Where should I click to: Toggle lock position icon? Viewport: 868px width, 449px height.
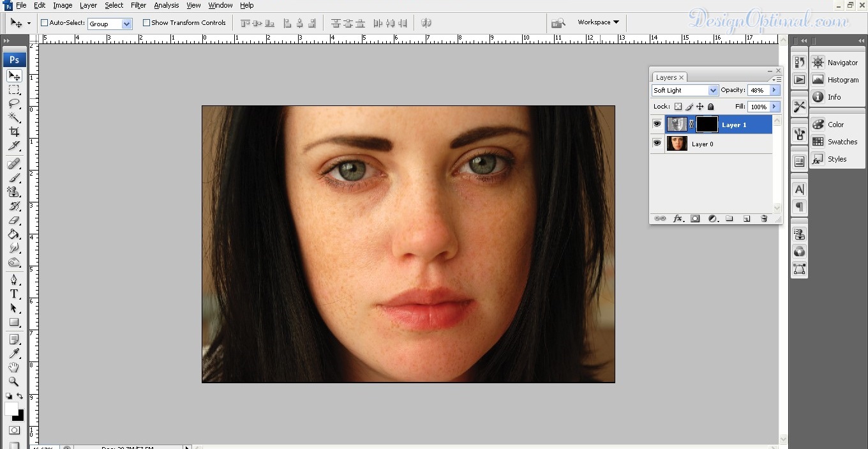tap(700, 107)
